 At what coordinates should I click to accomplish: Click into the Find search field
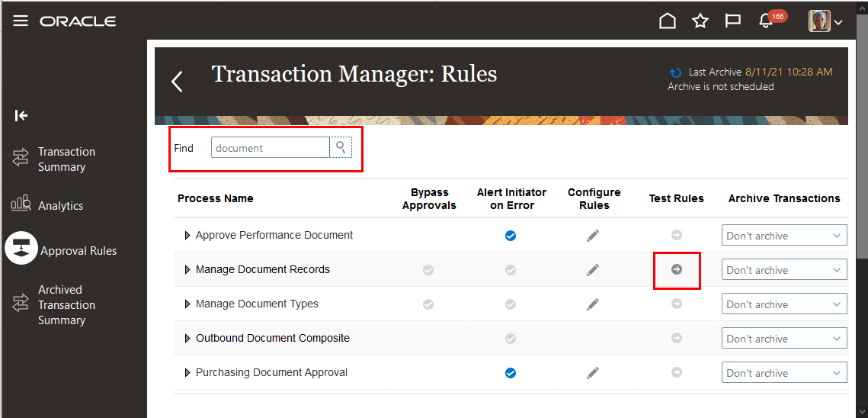pyautogui.click(x=271, y=148)
